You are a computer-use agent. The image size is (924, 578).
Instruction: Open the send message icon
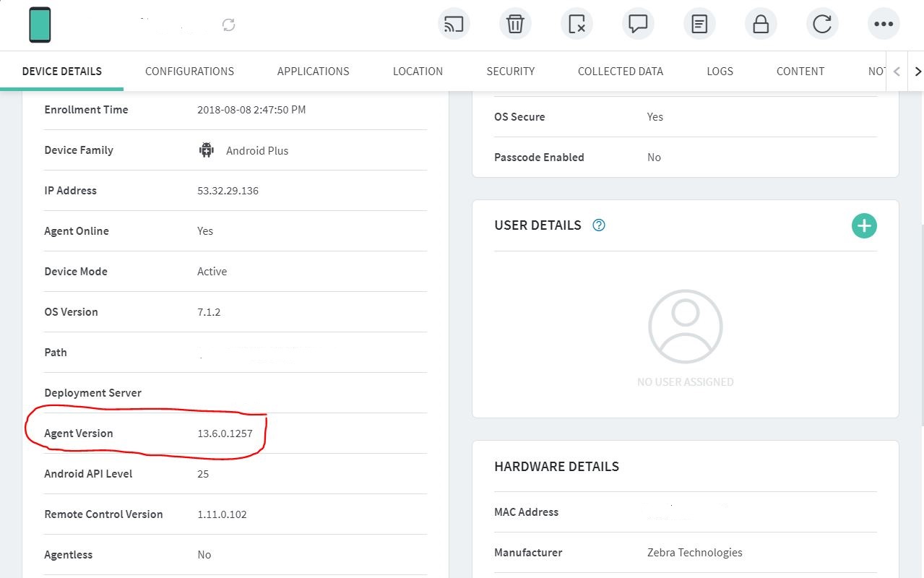coord(638,25)
